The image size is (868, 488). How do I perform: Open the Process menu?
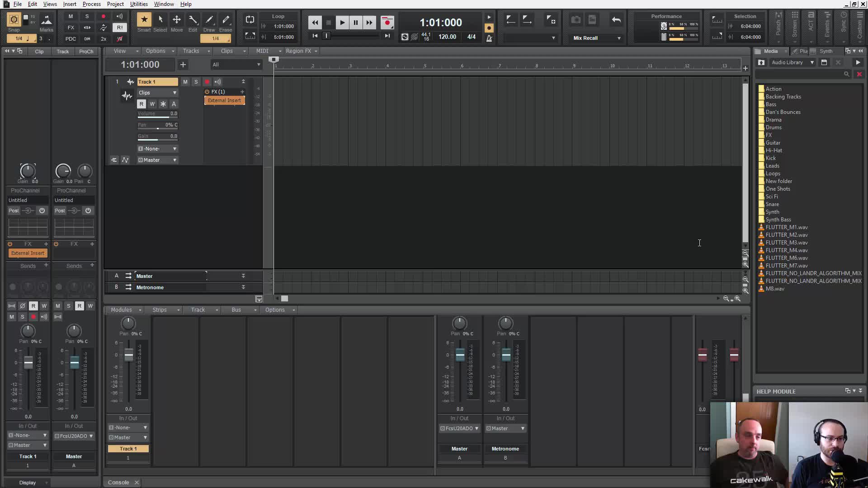click(x=91, y=4)
